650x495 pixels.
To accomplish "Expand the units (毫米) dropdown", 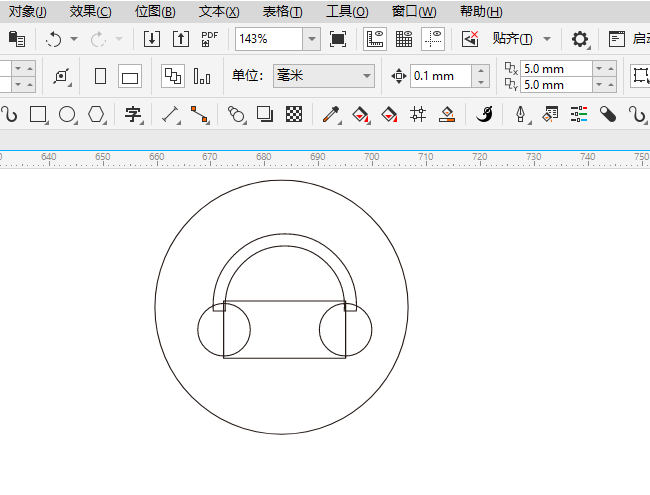I will point(367,76).
